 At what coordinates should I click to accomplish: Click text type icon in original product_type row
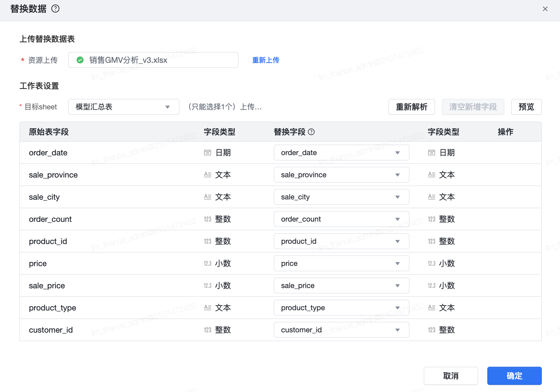(208, 308)
